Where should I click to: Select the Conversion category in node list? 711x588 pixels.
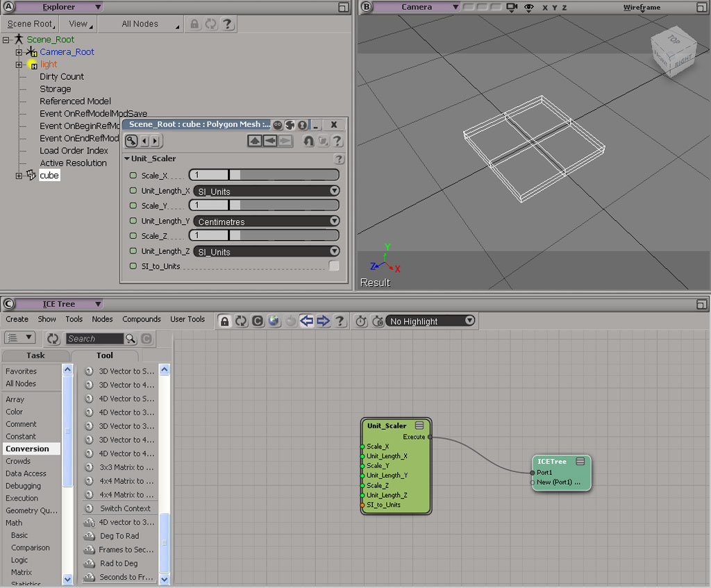28,448
